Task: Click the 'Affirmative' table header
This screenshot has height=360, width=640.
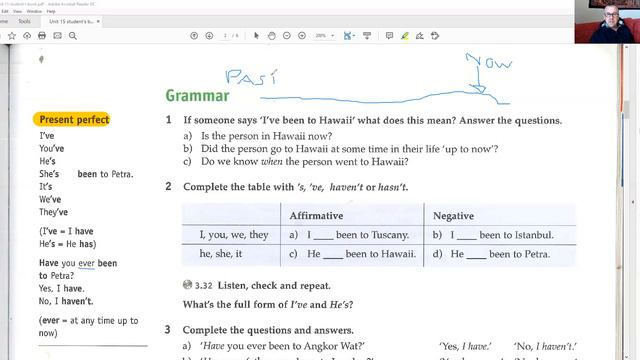Action: click(316, 216)
